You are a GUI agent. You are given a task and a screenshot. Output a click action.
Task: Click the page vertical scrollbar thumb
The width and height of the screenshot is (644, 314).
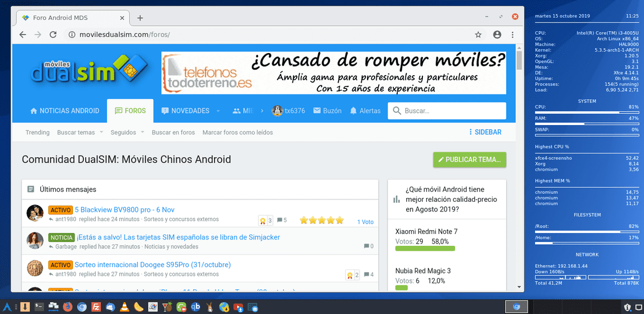[519, 61]
